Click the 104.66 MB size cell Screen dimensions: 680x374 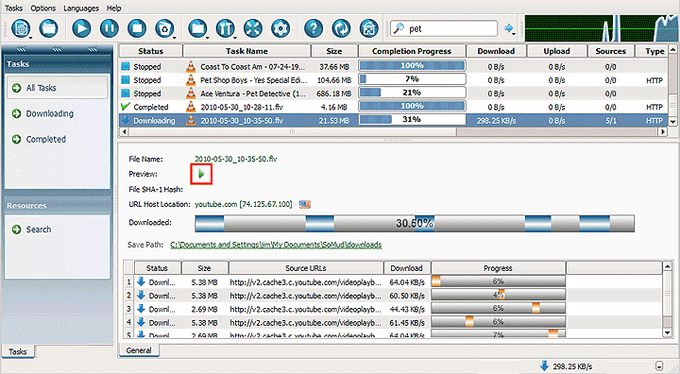point(334,80)
